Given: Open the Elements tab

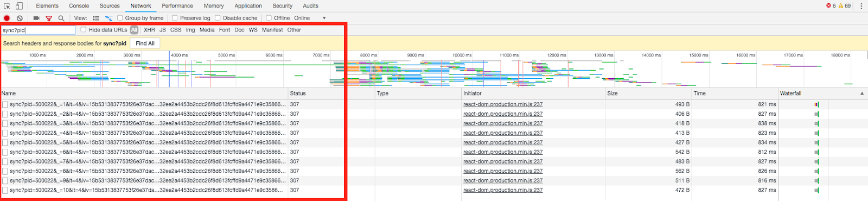Looking at the screenshot, I should point(47,6).
